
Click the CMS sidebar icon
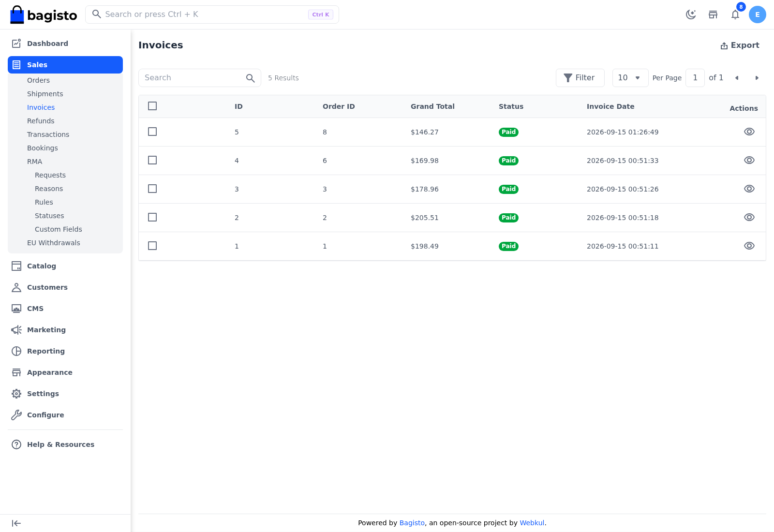coord(16,309)
